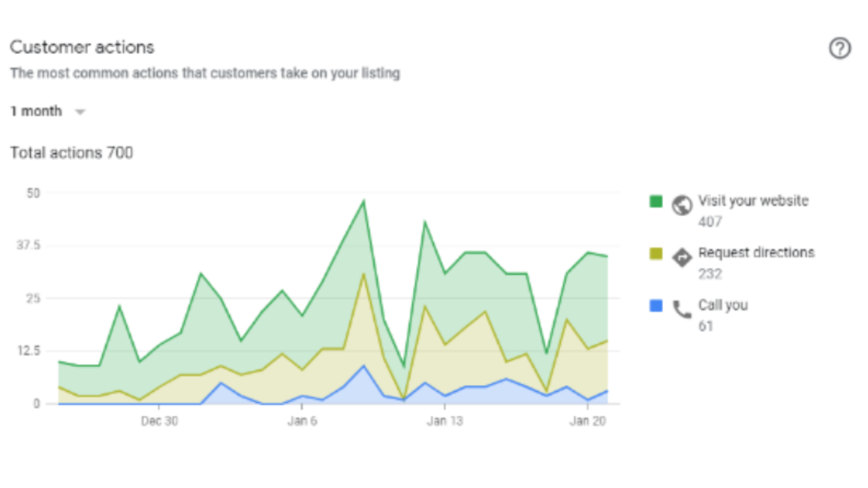This screenshot has width=868, height=488.
Task: Click the blue Call you swatch
Action: pos(656,306)
